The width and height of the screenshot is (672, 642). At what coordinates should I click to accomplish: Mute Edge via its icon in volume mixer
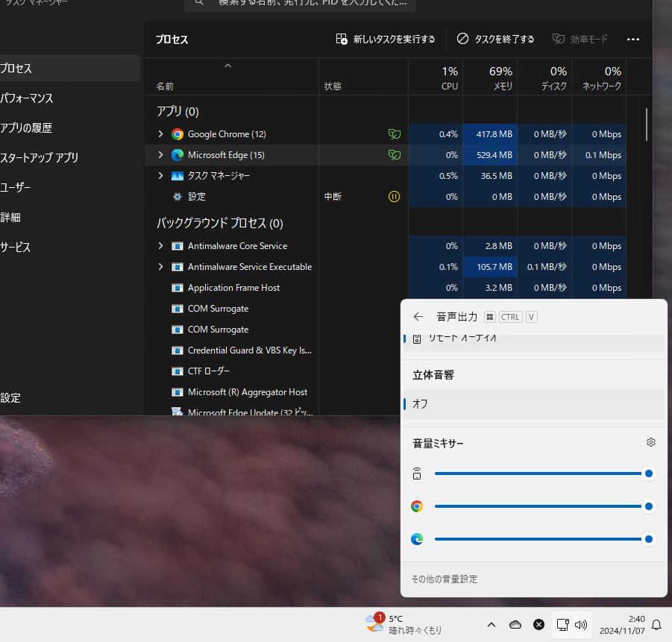(x=417, y=539)
